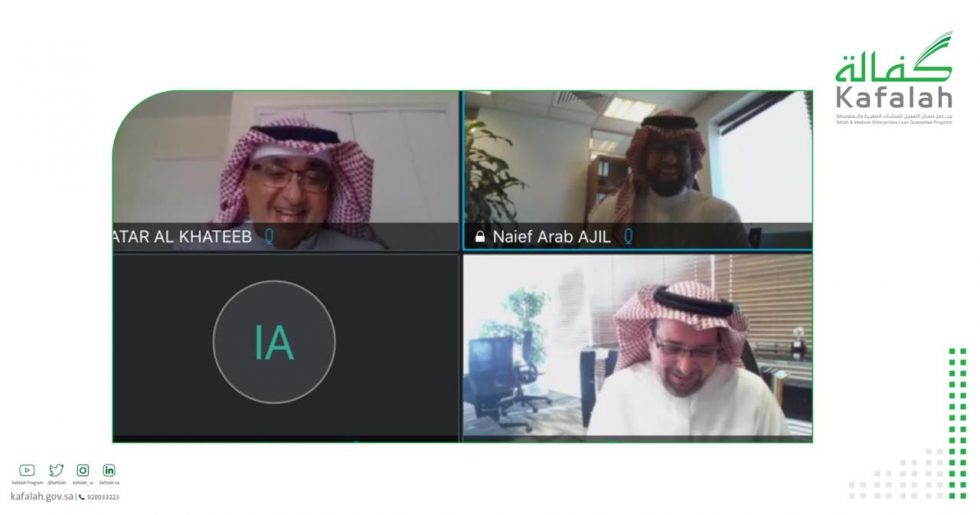Click the Kafalah logo in top corner
The width and height of the screenshot is (980, 515).
[895, 79]
